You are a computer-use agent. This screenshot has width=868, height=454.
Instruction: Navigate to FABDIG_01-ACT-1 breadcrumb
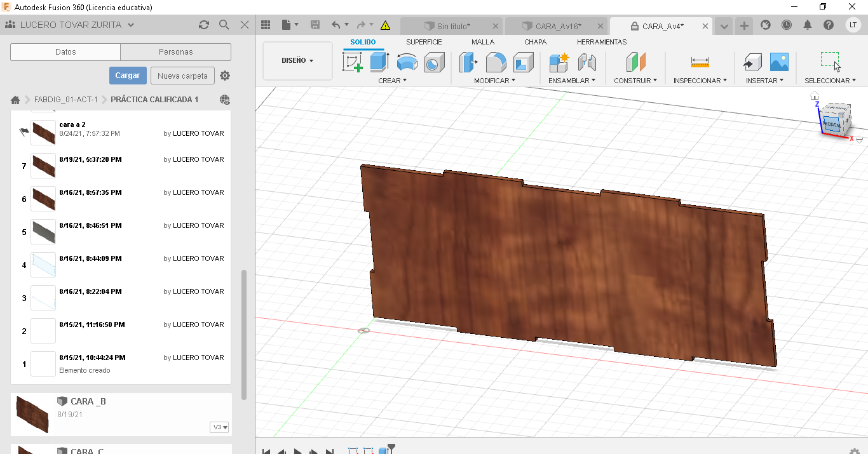[x=66, y=100]
